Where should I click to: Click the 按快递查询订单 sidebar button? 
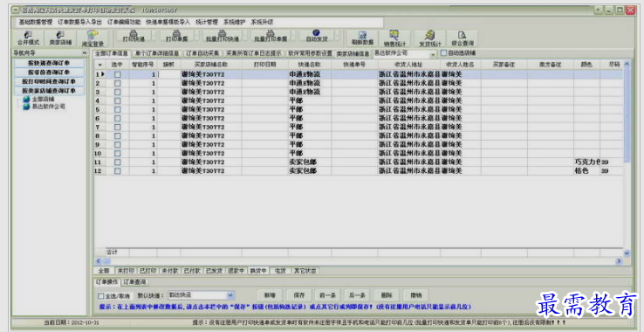pos(49,64)
